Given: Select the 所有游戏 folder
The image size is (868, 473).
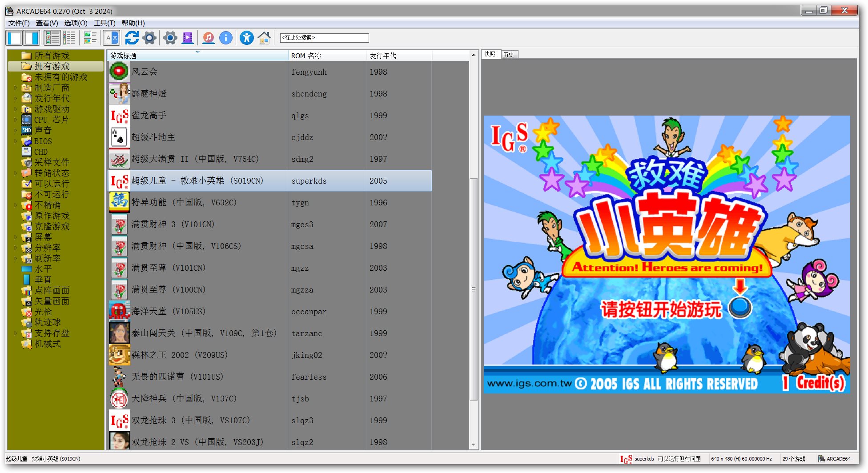Looking at the screenshot, I should pos(46,56).
